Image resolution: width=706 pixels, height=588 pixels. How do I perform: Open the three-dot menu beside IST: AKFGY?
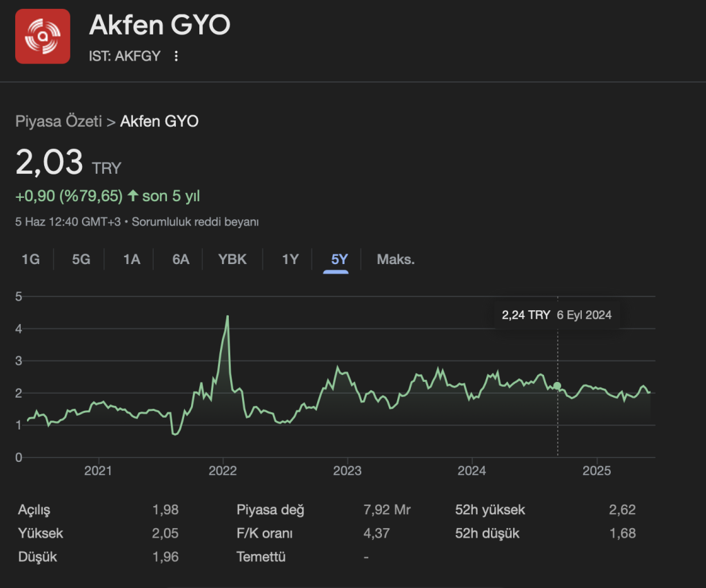pos(176,57)
